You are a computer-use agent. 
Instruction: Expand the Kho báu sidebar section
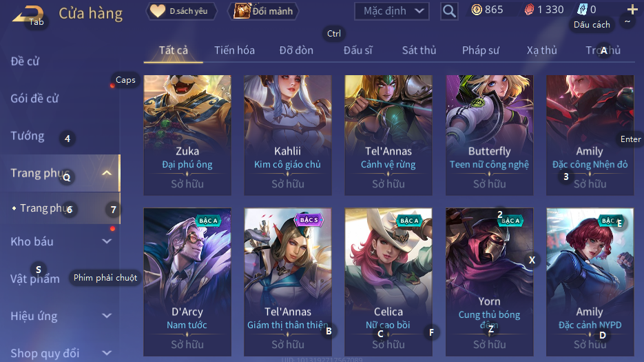pos(106,241)
